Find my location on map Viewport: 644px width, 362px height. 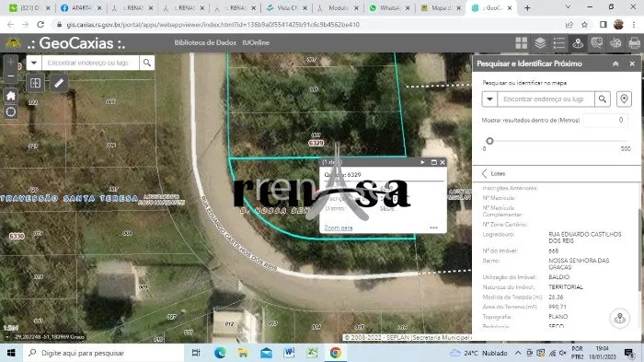pyautogui.click(x=11, y=111)
